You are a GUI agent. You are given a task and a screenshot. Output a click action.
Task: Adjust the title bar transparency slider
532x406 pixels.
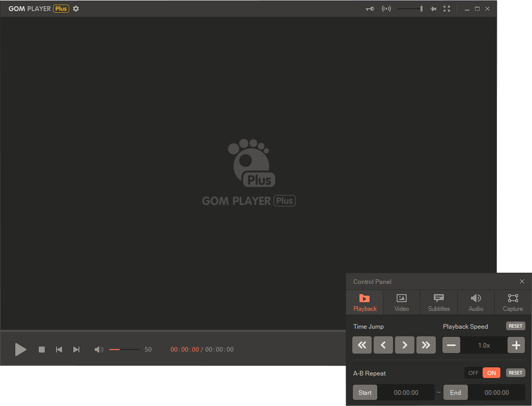[x=410, y=9]
